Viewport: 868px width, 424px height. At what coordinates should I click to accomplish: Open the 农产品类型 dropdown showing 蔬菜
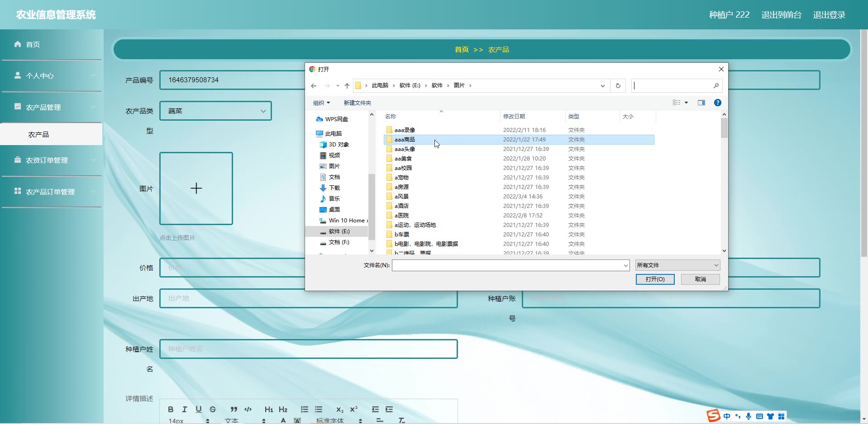coord(215,111)
